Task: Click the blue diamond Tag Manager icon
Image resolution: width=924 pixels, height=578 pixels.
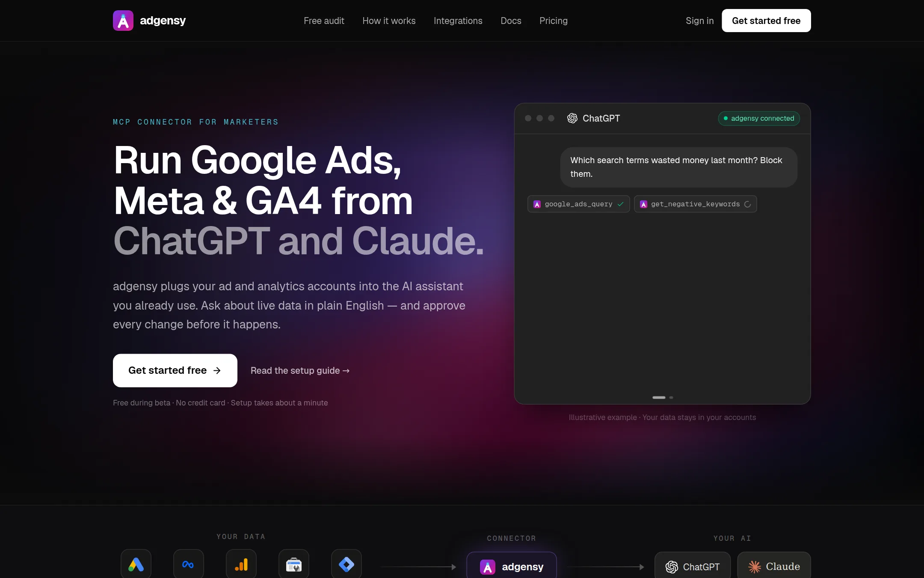Action: (x=346, y=564)
